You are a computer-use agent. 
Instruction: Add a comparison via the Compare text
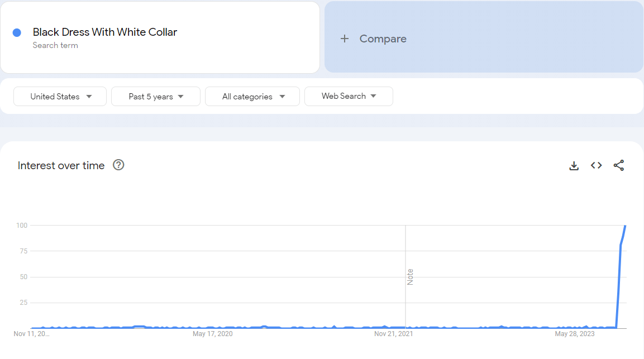pyautogui.click(x=383, y=39)
